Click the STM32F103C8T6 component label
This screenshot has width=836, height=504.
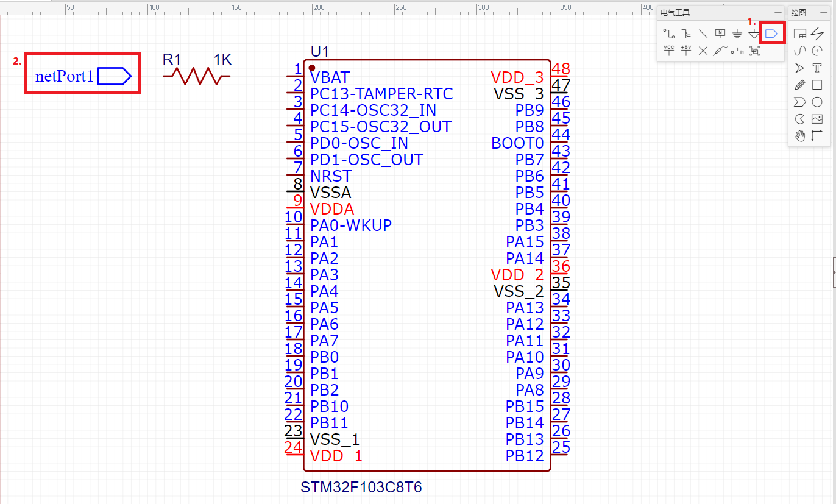tap(361, 487)
